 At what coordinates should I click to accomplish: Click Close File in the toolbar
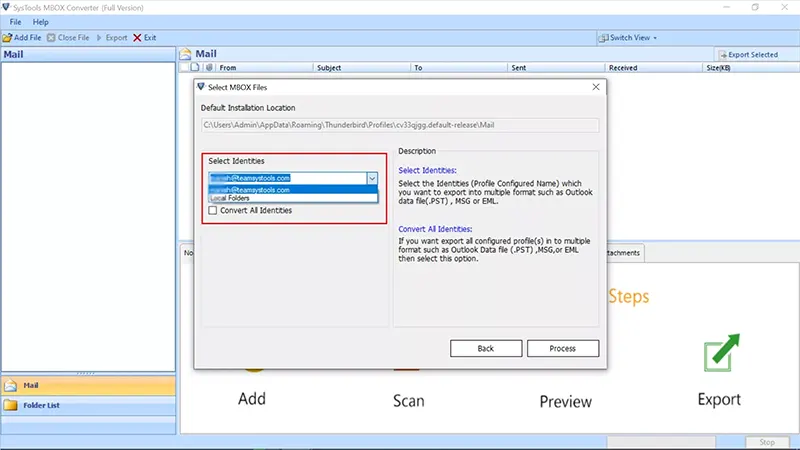click(x=68, y=38)
